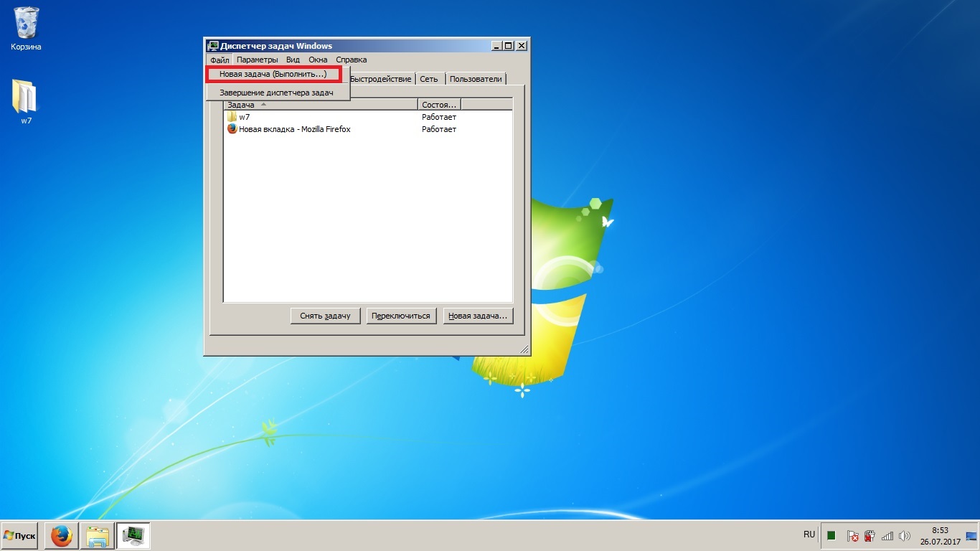Click the folder icon in the w7 row

pos(232,117)
